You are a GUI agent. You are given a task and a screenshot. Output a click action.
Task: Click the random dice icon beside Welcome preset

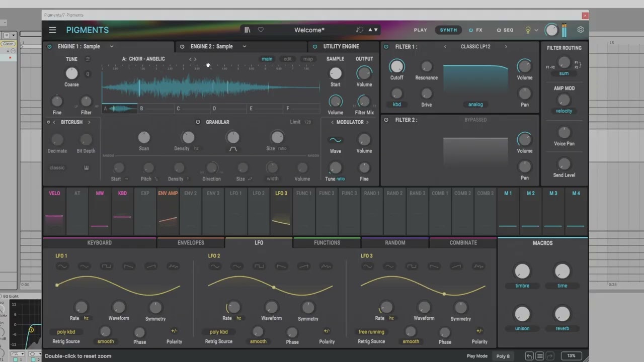tap(359, 30)
